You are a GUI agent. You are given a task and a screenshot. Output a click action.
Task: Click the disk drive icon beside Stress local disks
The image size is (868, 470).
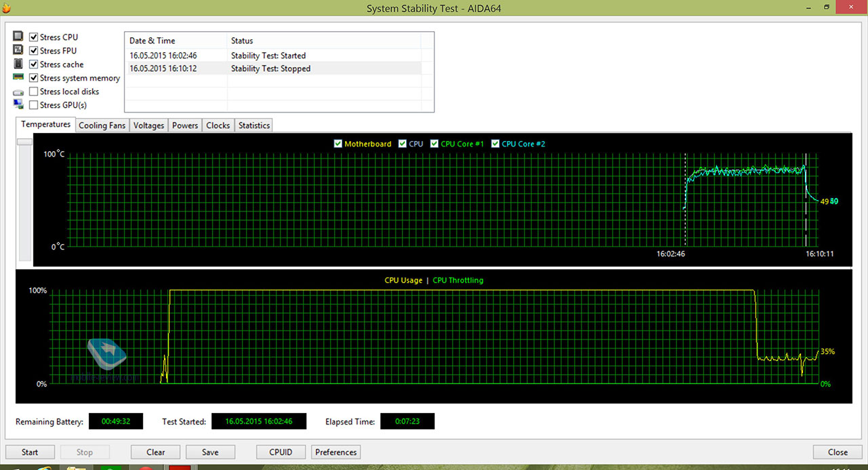pyautogui.click(x=18, y=92)
